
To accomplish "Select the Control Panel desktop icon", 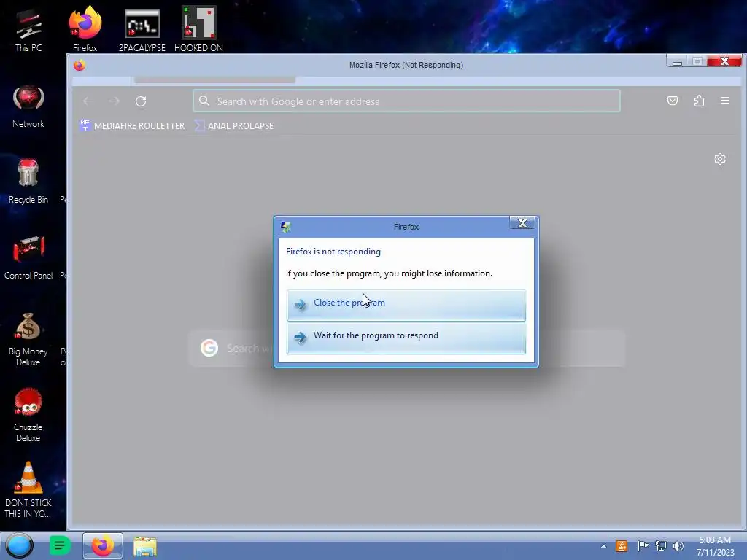I will coord(28,257).
